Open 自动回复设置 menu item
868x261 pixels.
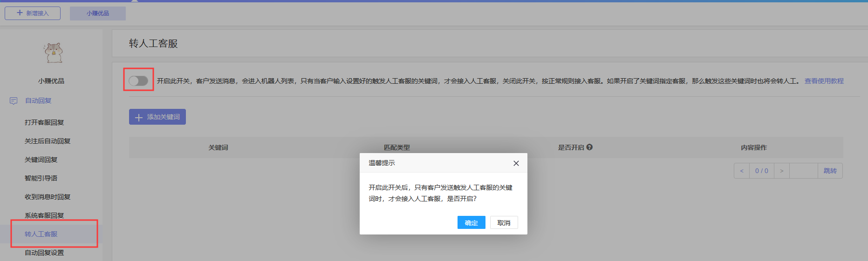44,253
